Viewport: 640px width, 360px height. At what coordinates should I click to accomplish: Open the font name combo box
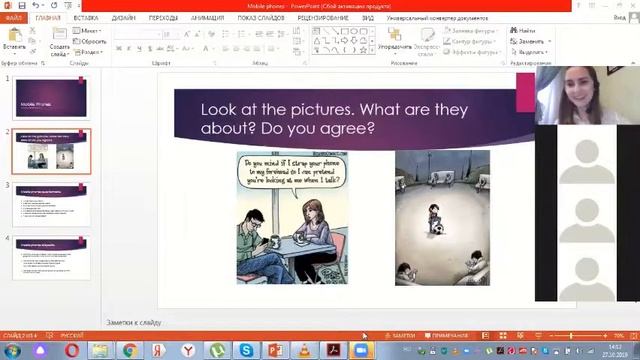click(x=137, y=35)
